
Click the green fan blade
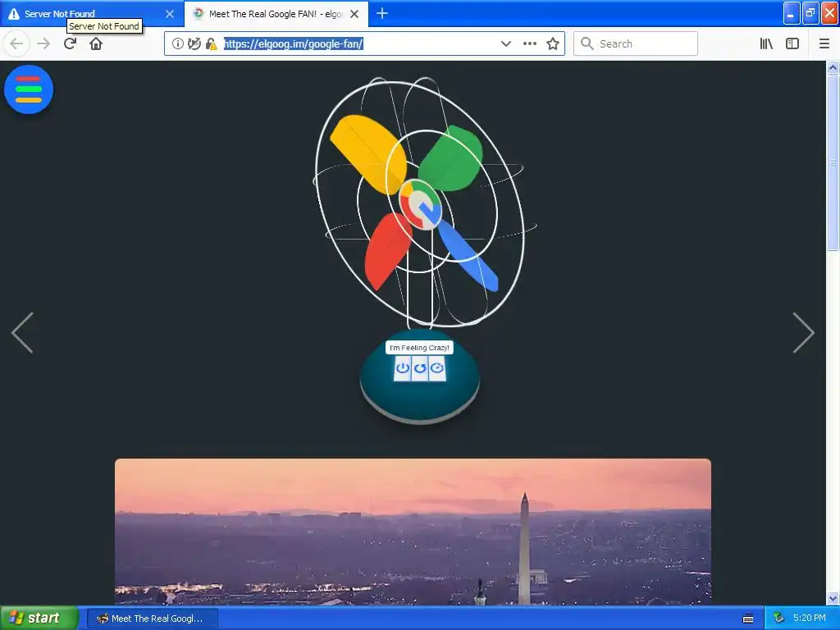452,158
